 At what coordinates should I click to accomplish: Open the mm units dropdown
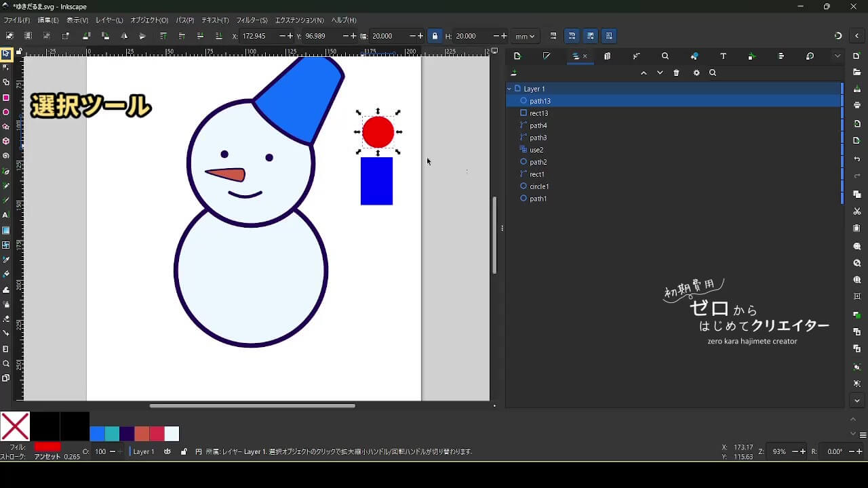coord(525,36)
